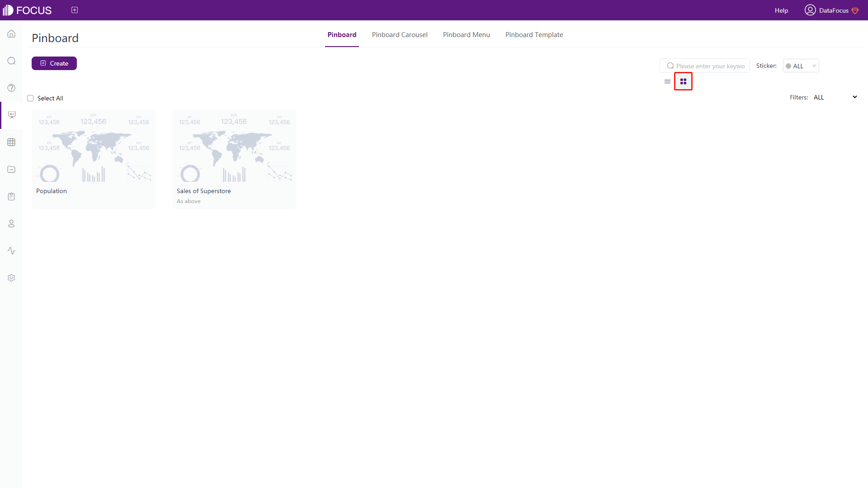Switch to the Pinboard Carousel tab
Screen dimensions: 868x488
(400, 35)
